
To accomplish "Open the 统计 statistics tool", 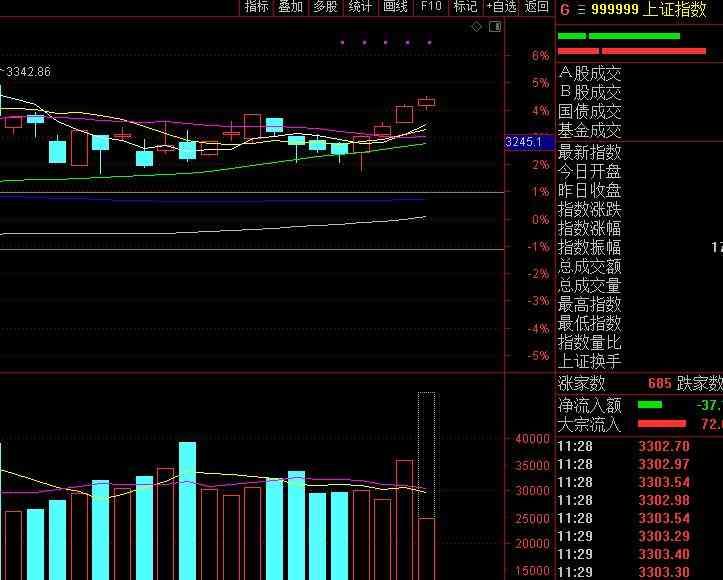I will point(360,7).
